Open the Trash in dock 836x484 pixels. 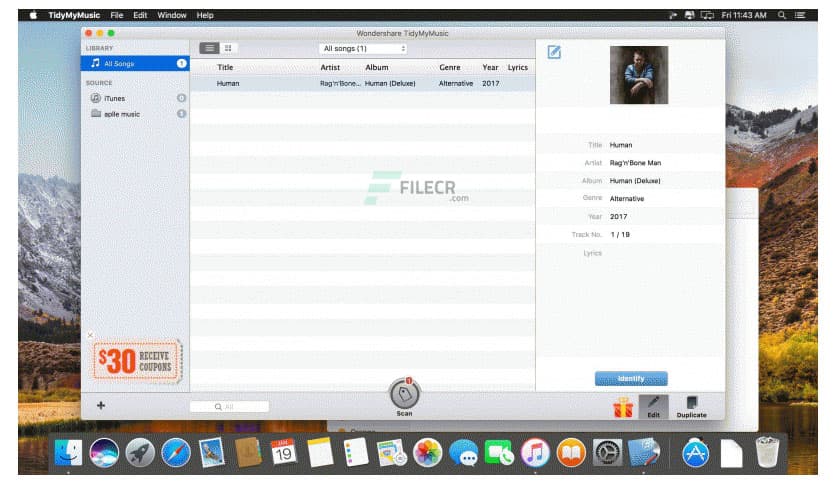pos(767,453)
